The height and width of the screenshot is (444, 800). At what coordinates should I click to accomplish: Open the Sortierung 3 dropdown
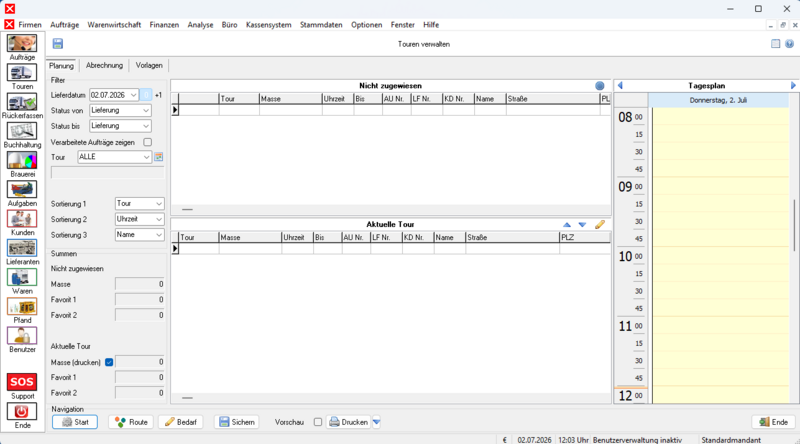(x=159, y=235)
